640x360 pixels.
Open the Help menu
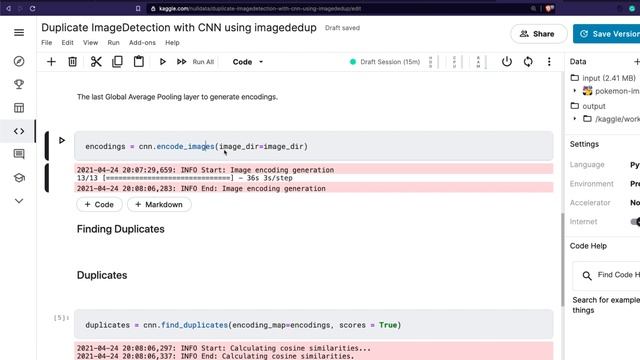coord(172,42)
